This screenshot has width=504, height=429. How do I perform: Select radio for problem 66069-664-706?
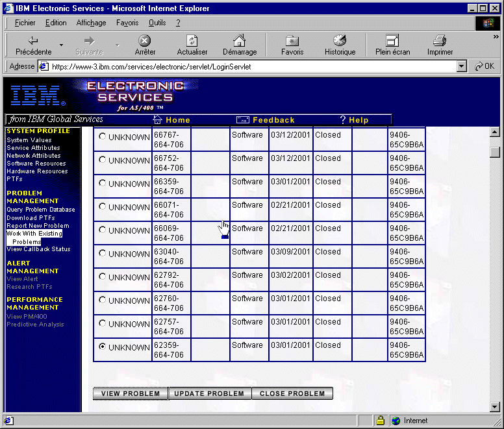tap(102, 230)
